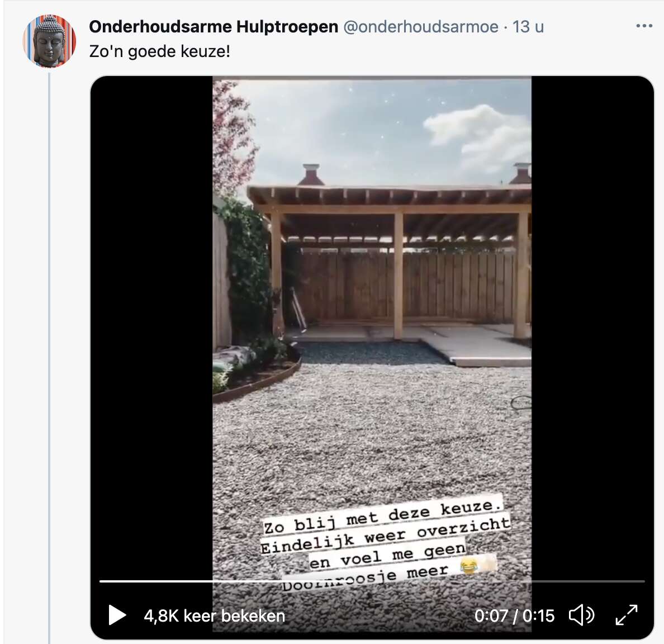
Task: Click the @onderhoudsarmoe handle
Action: (x=420, y=27)
